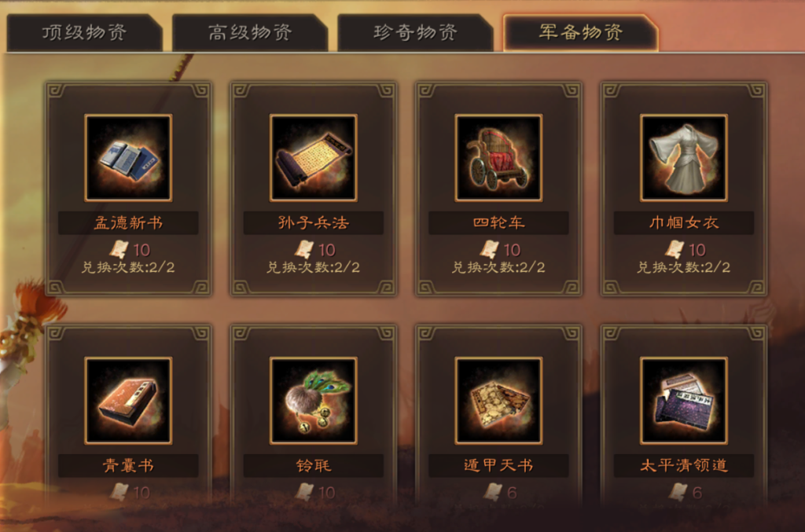Screen dimensions: 805x532
Task: Select the 孟德新书 book icon
Action: tap(128, 157)
